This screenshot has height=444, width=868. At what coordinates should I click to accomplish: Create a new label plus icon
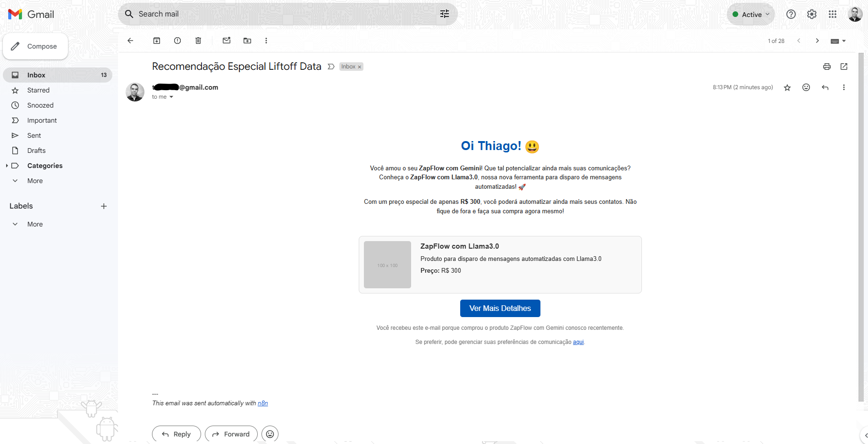[104, 206]
